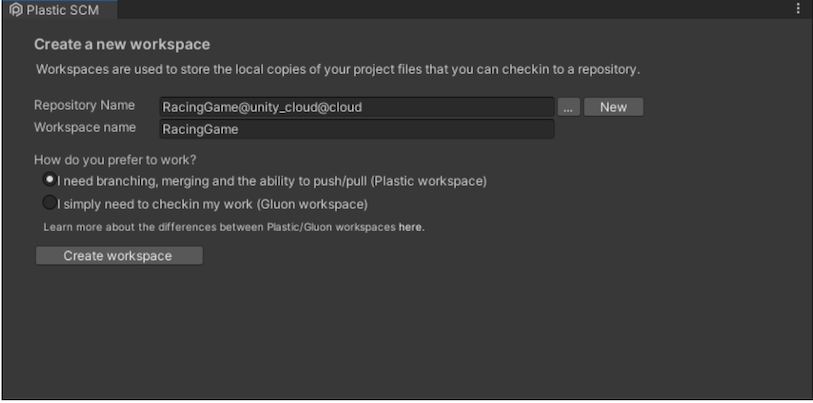Click the ellipsis button to browse repositories
The width and height of the screenshot is (813, 403).
point(568,107)
